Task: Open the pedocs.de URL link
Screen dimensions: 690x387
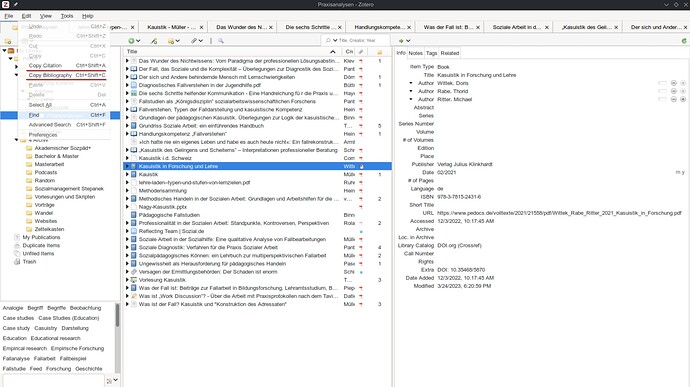Action: pos(559,213)
